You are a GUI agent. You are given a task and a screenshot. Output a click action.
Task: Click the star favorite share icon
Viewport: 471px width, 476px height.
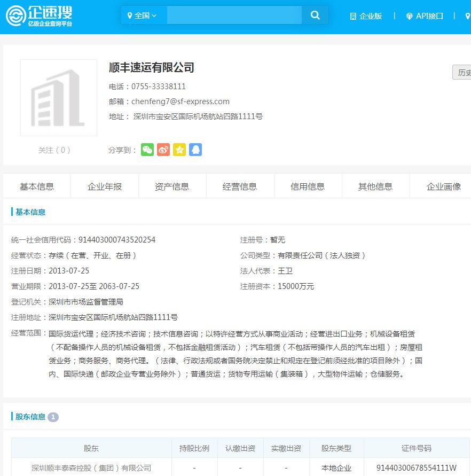[179, 150]
